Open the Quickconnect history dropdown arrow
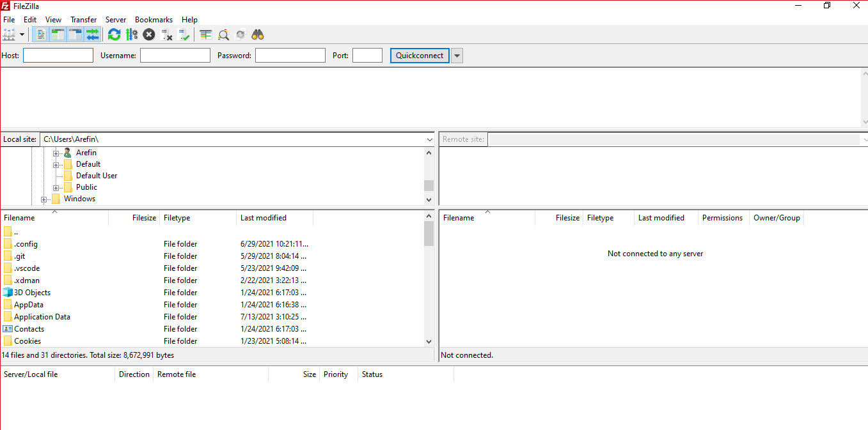Viewport: 868px width, 430px height. coord(457,56)
